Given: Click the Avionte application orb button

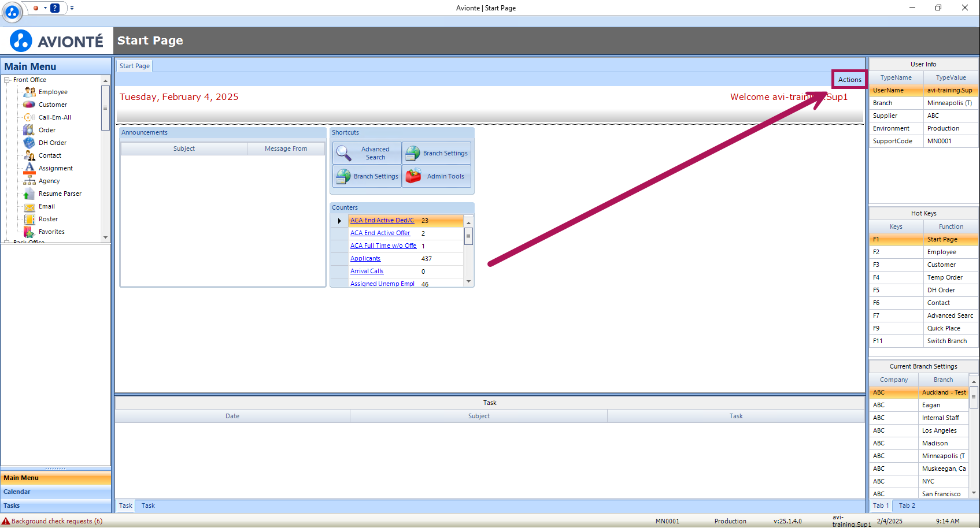Looking at the screenshot, I should coord(12,12).
